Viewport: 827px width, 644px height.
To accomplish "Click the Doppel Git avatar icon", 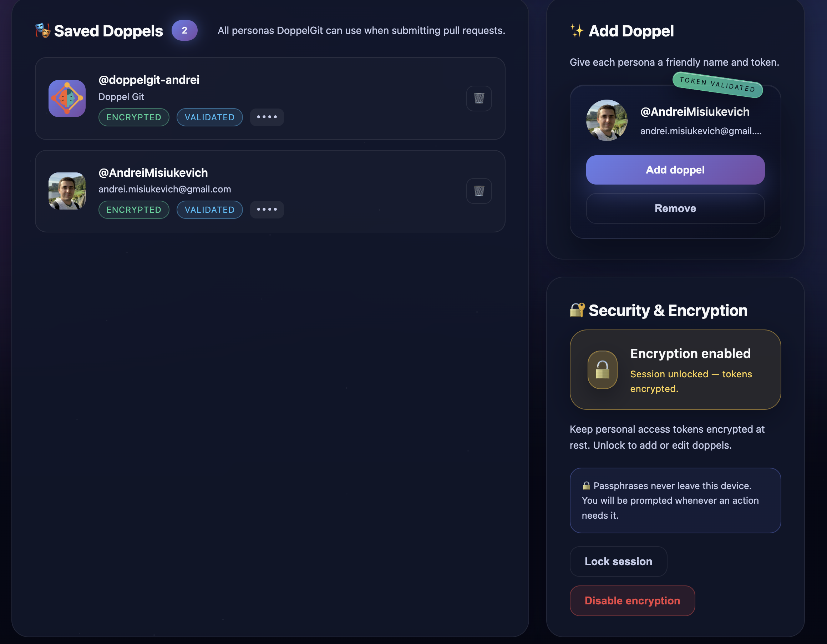I will tap(67, 99).
